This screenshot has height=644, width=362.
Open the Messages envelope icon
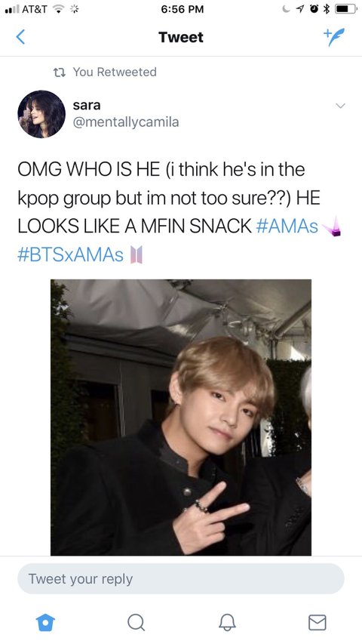pos(318,622)
